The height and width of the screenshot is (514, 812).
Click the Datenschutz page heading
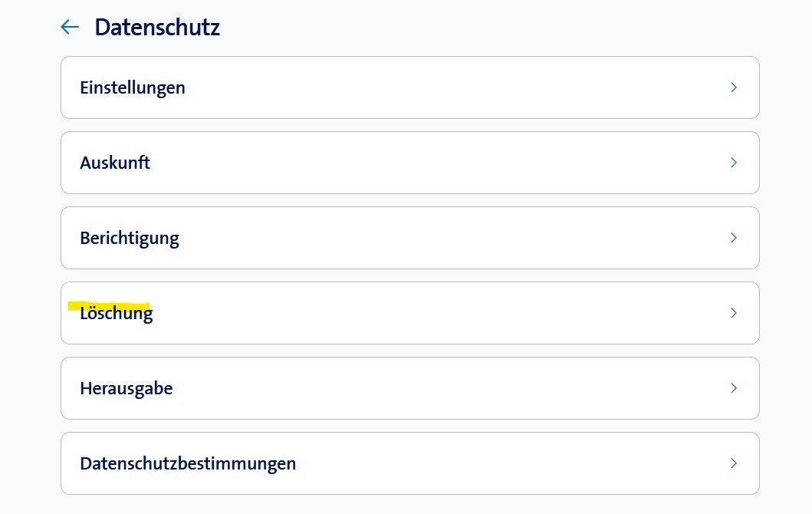pyautogui.click(x=157, y=28)
